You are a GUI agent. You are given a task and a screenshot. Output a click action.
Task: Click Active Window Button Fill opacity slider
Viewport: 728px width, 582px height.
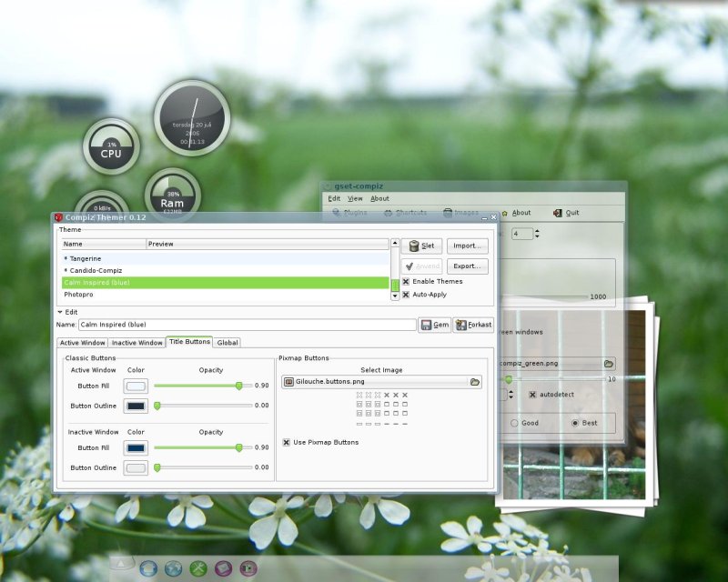203,386
